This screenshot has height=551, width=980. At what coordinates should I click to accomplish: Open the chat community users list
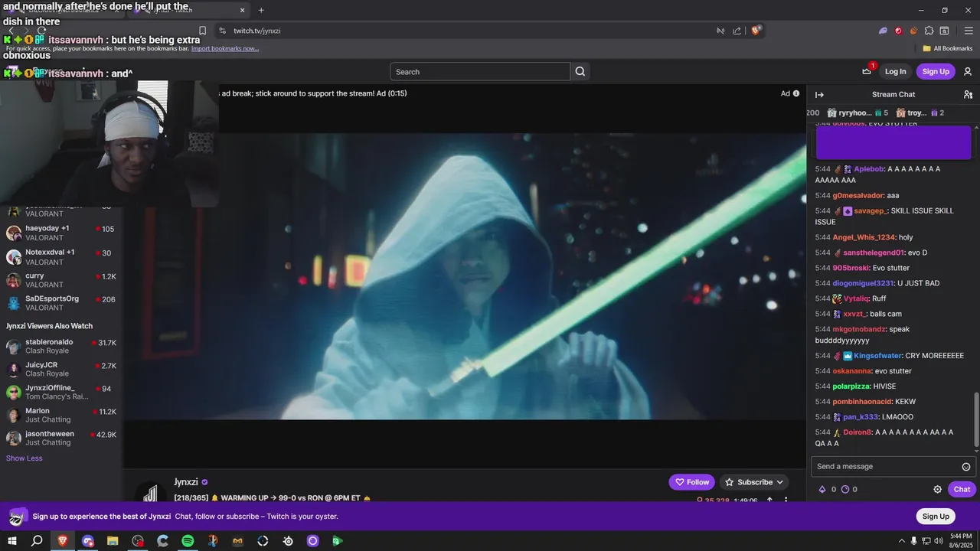(x=968, y=94)
